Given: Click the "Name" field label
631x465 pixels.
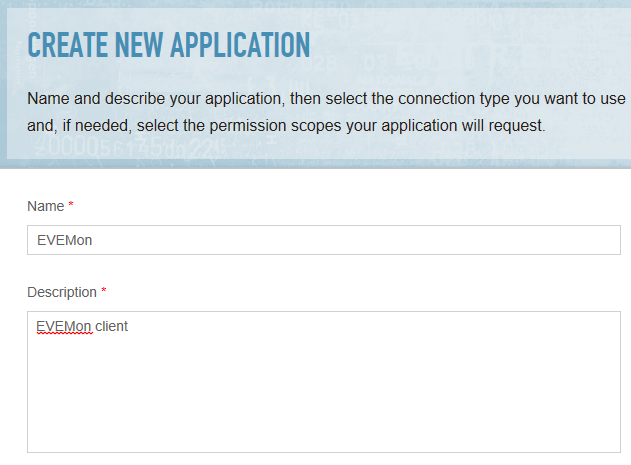Looking at the screenshot, I should click(45, 206).
